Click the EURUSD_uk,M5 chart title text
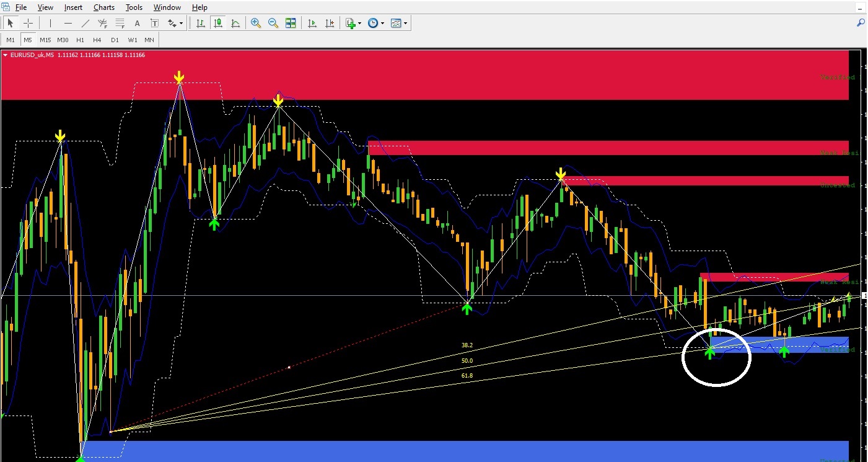Viewport: 868px width, 462px height. click(33, 55)
